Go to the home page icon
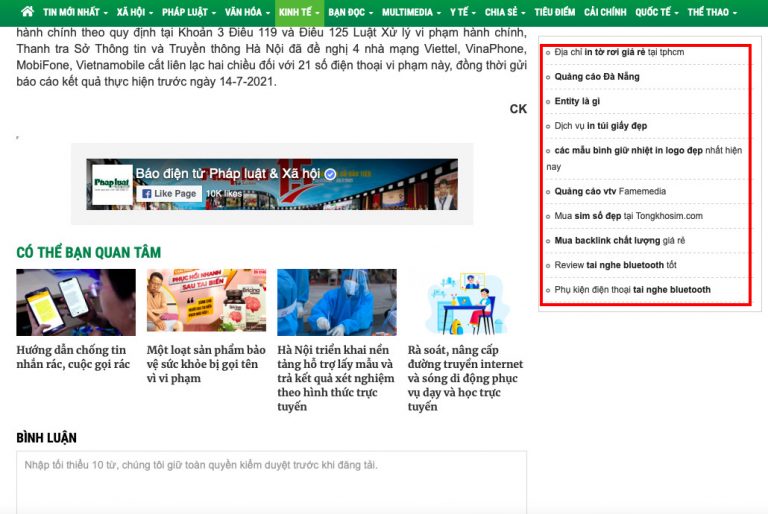Image resolution: width=768 pixels, height=514 pixels. (x=27, y=11)
